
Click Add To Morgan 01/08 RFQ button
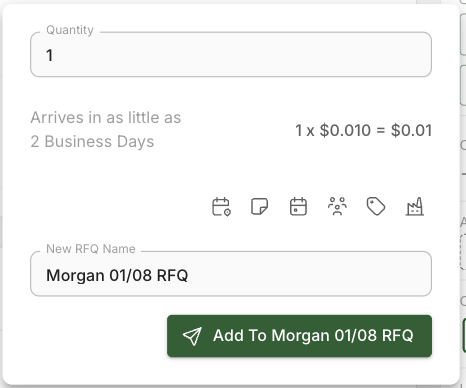coord(299,336)
